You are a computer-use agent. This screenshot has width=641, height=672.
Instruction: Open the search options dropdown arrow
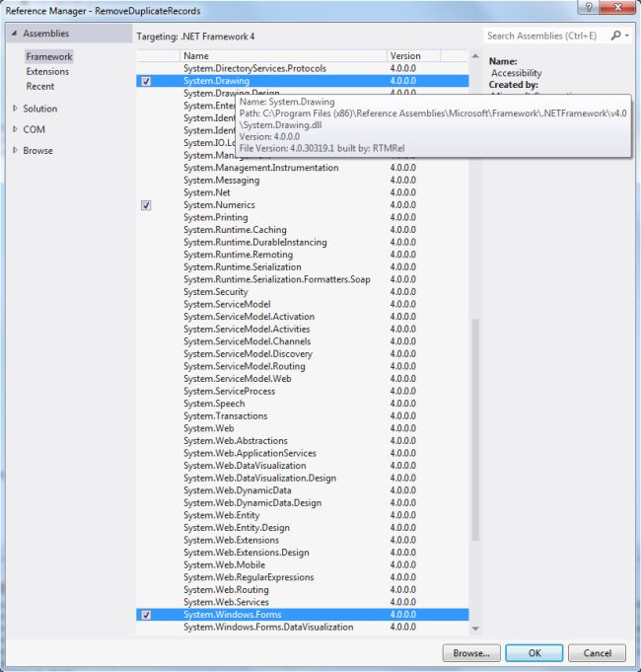click(627, 36)
